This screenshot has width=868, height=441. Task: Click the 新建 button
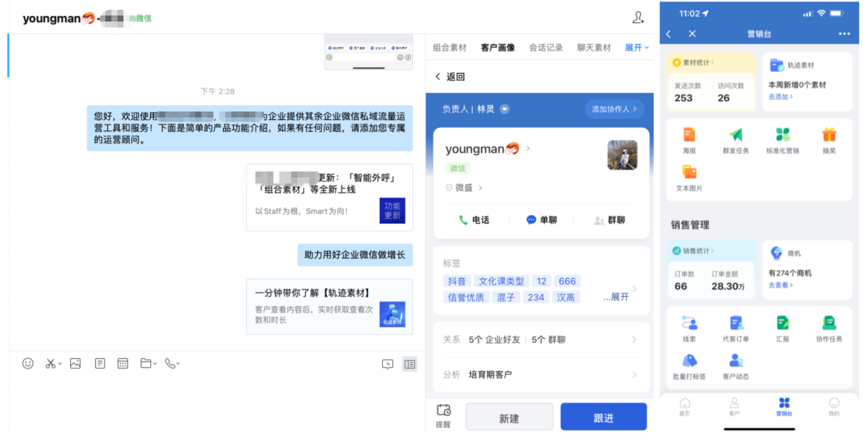coord(509,416)
